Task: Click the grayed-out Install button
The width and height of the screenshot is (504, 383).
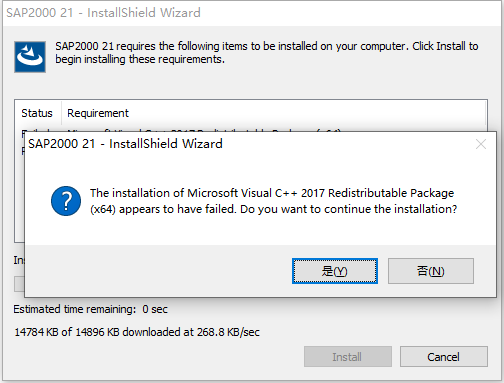Action: point(348,357)
